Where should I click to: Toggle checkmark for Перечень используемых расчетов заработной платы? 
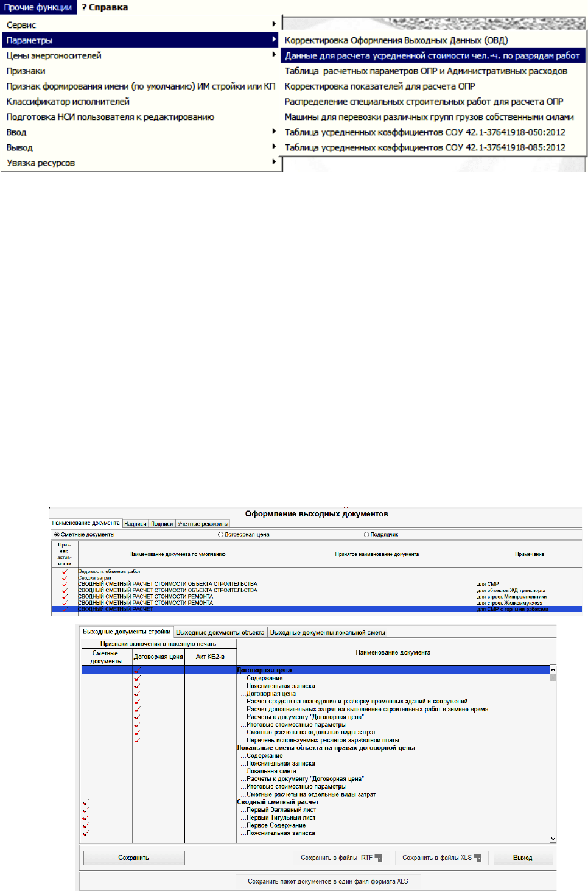(x=137, y=740)
